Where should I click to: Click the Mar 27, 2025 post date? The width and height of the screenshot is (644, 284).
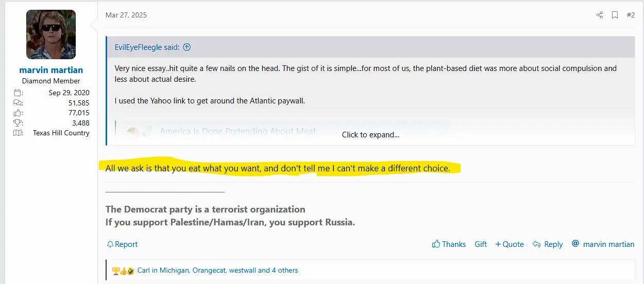tap(126, 15)
